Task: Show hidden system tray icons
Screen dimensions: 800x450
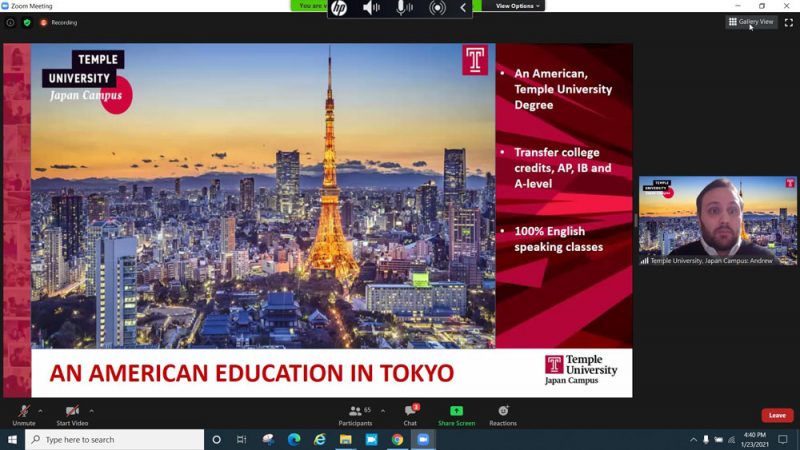Action: tap(693, 439)
